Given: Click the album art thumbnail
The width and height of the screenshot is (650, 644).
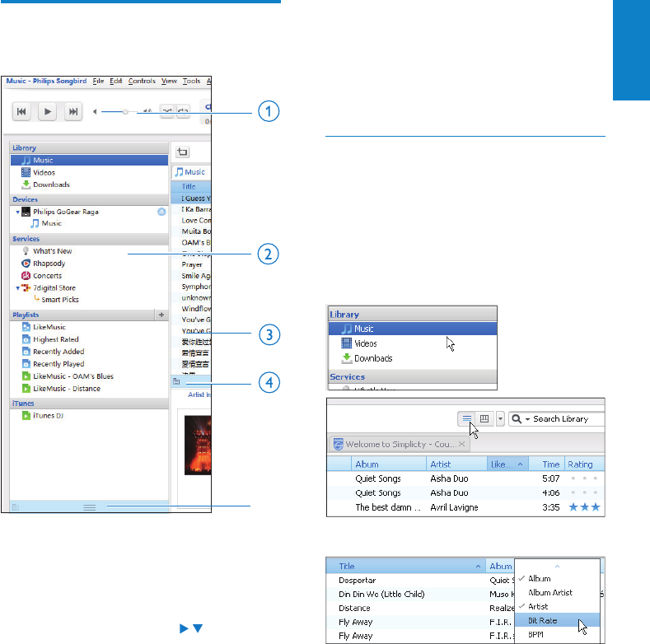Looking at the screenshot, I should (x=198, y=445).
